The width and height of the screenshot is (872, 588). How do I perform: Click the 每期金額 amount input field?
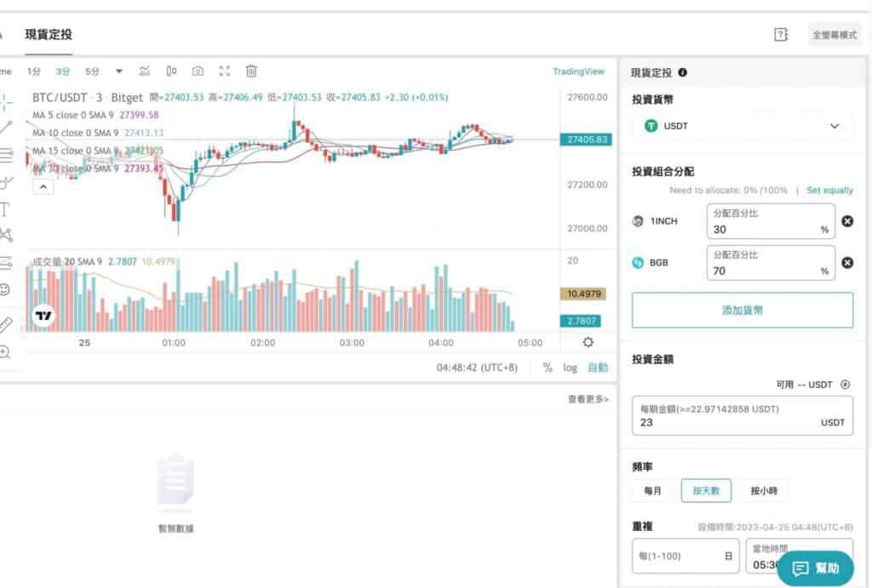tap(742, 416)
